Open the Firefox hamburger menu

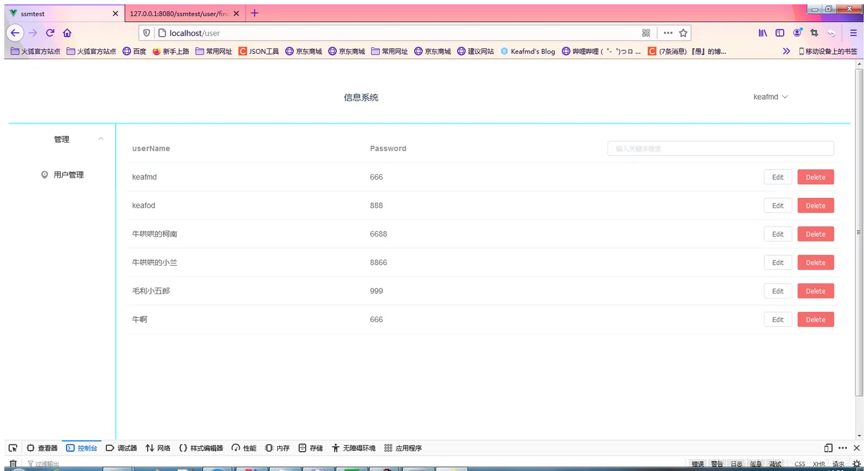pos(854,33)
